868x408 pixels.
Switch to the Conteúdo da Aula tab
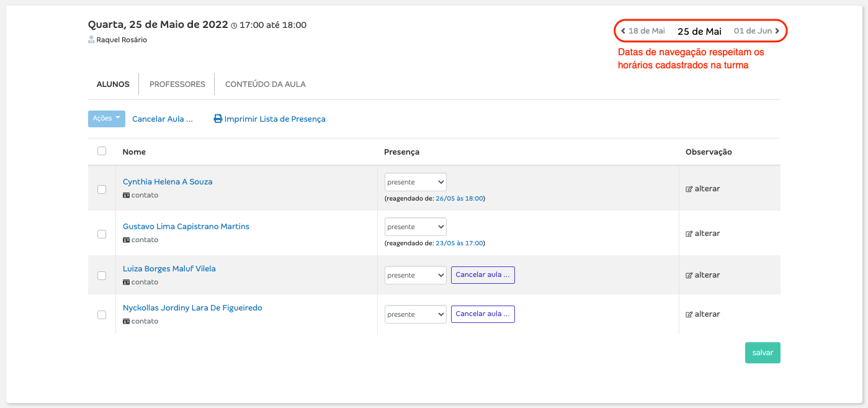(266, 84)
